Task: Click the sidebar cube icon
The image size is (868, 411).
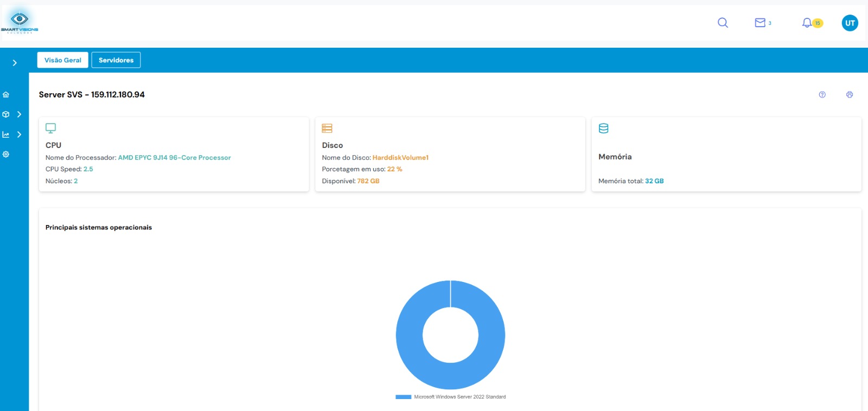Action: pos(6,114)
